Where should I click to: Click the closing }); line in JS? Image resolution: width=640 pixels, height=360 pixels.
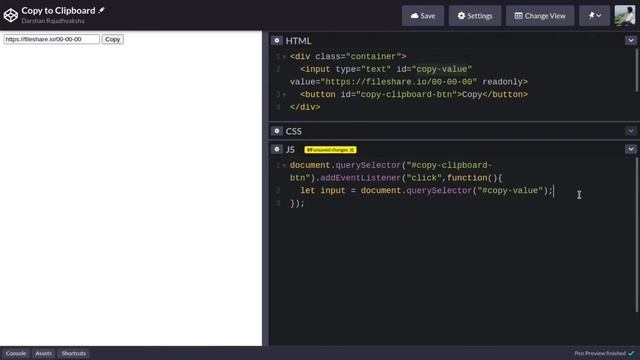point(297,203)
